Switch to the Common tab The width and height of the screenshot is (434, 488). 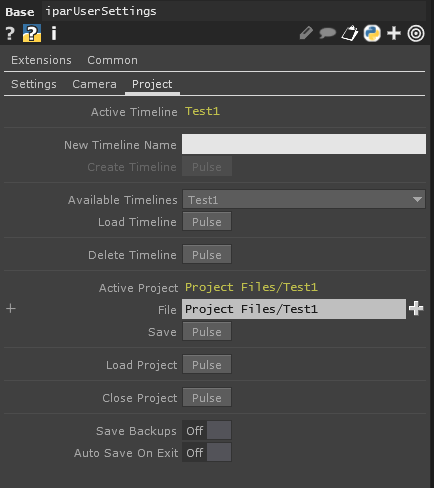tap(112, 60)
